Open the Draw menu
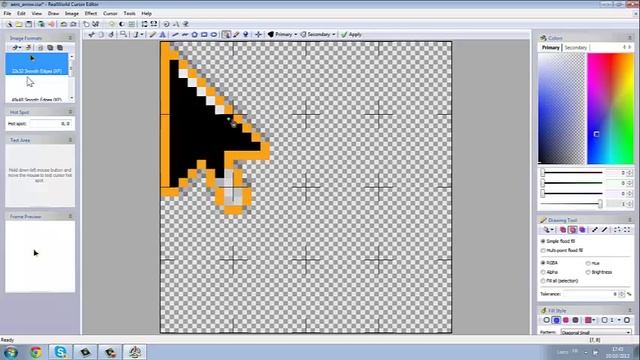 pyautogui.click(x=53, y=13)
